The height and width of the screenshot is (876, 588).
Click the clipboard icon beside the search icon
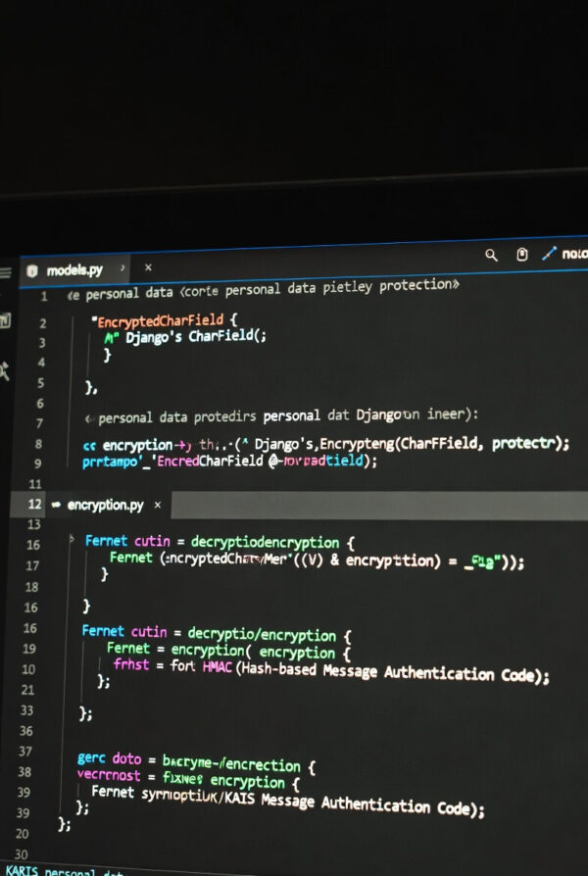point(522,255)
